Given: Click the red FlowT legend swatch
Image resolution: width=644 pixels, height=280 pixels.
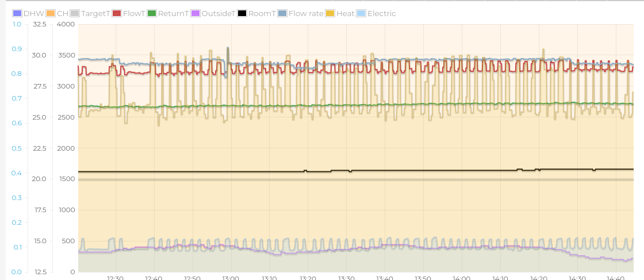Looking at the screenshot, I should point(117,13).
